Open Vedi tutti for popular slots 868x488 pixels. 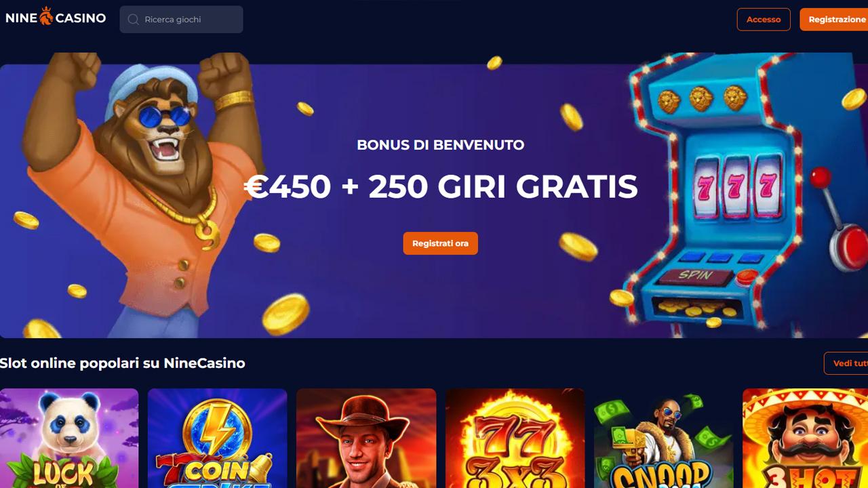click(848, 363)
